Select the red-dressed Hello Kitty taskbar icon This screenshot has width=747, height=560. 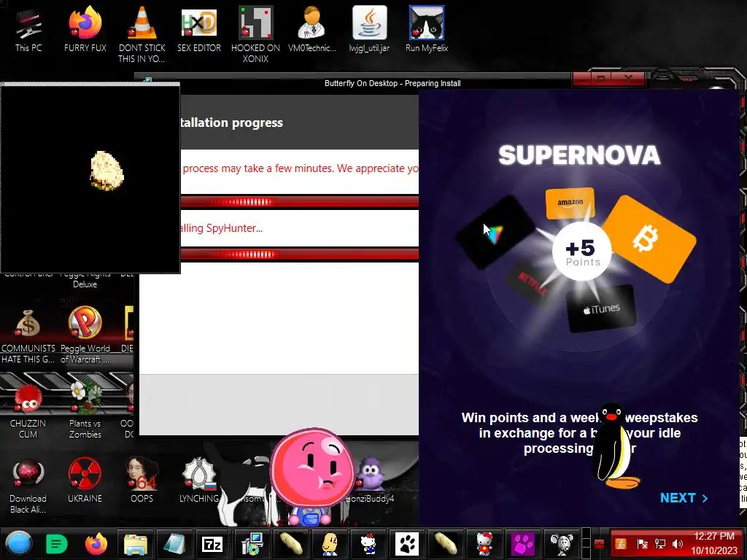(484, 543)
